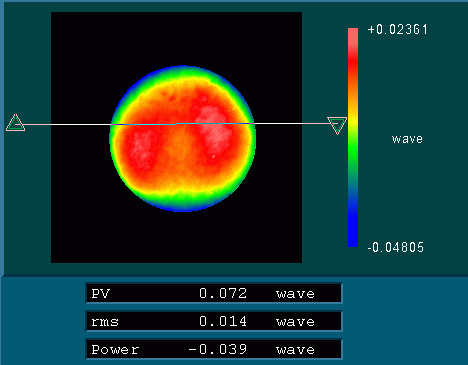
Task: Click the rms row label
Action: point(105,322)
